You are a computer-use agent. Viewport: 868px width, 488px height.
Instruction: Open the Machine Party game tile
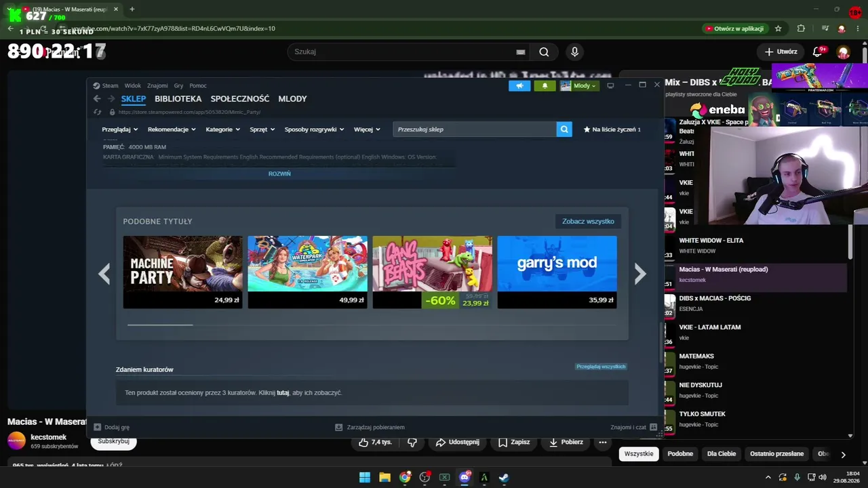[182, 272]
